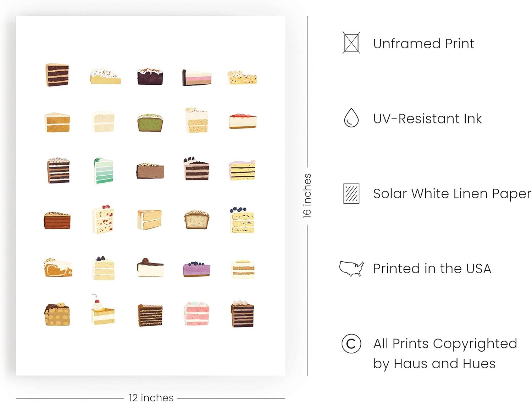
Task: Click the crossed-box Unframed Print icon
Action: [351, 43]
